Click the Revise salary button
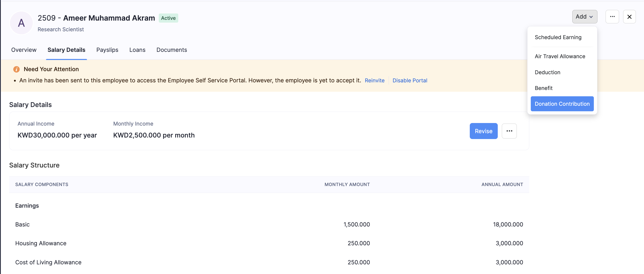 click(484, 131)
